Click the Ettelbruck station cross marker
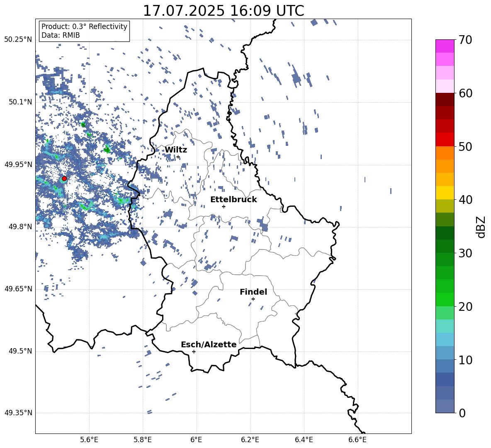Screen dimensions: 491x448 pyautogui.click(x=224, y=206)
